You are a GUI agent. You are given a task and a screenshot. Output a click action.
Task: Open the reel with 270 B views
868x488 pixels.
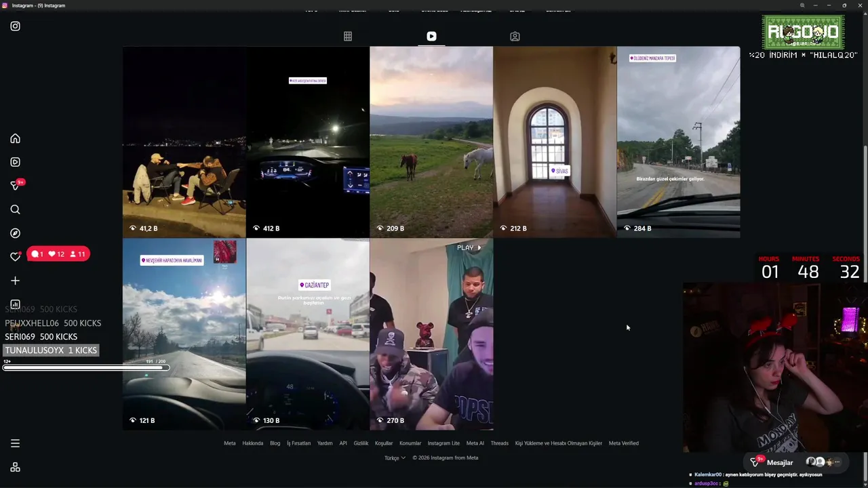(431, 334)
